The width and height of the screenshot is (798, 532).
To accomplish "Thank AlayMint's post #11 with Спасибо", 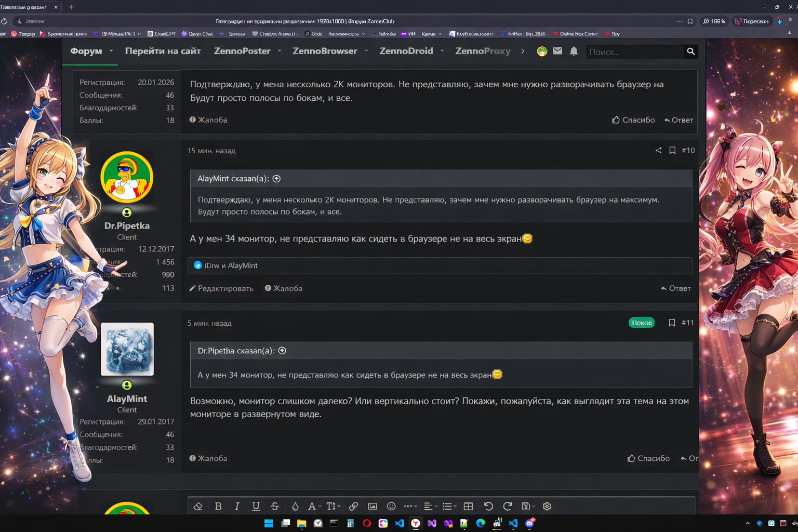I will coord(648,458).
